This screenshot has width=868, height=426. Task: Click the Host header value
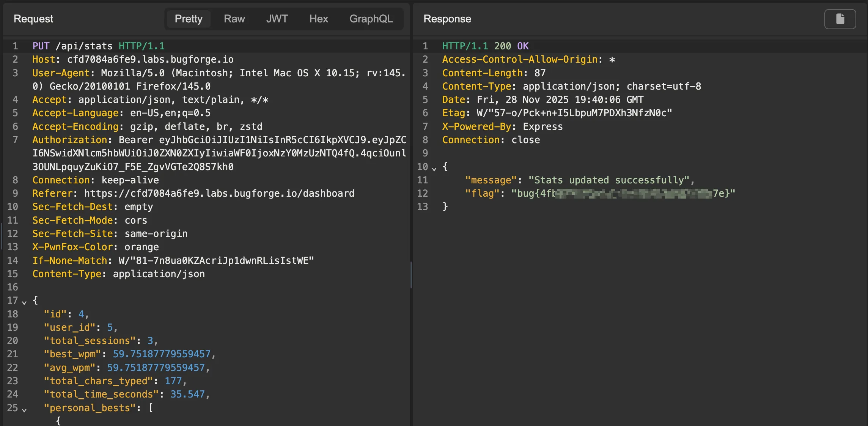[150, 60]
